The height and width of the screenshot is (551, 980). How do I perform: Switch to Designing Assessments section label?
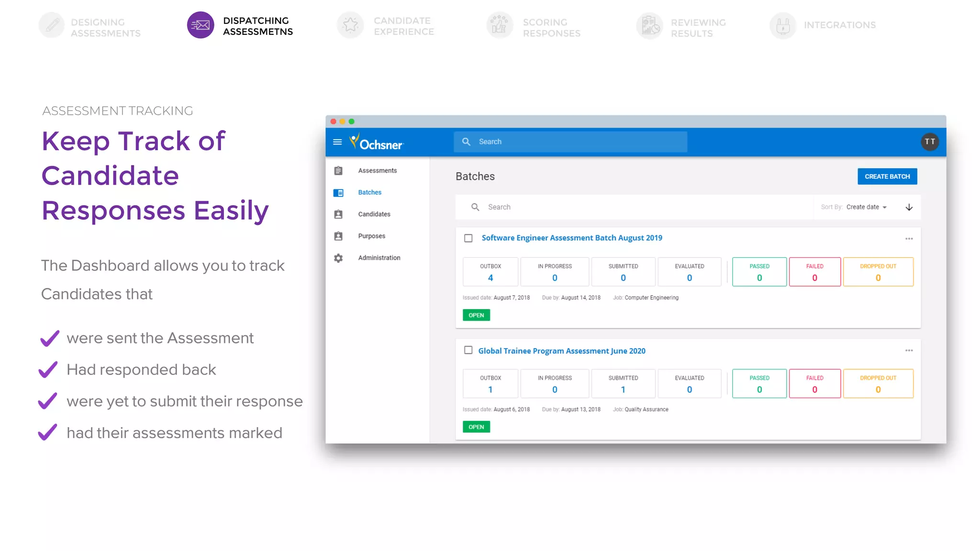(x=106, y=28)
